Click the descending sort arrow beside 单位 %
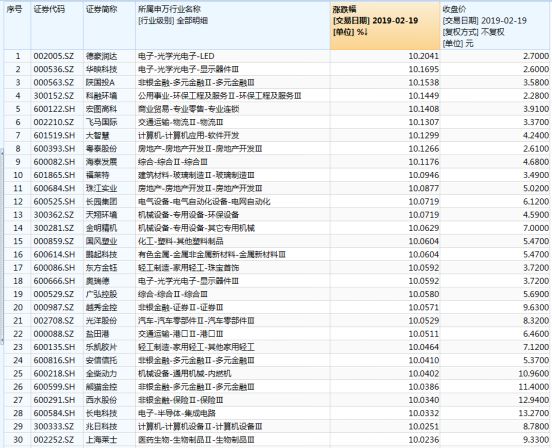This screenshot has width=552, height=448. [x=366, y=32]
